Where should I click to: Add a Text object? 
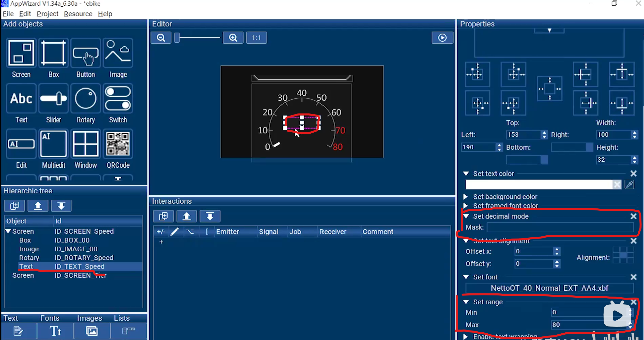pyautogui.click(x=21, y=98)
